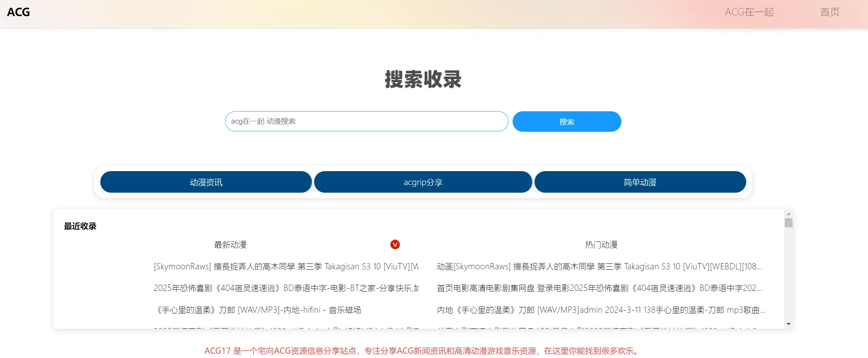Click the scrollbar thumb of the 最近收录 list
This screenshot has width=868, height=358.
pos(788,223)
